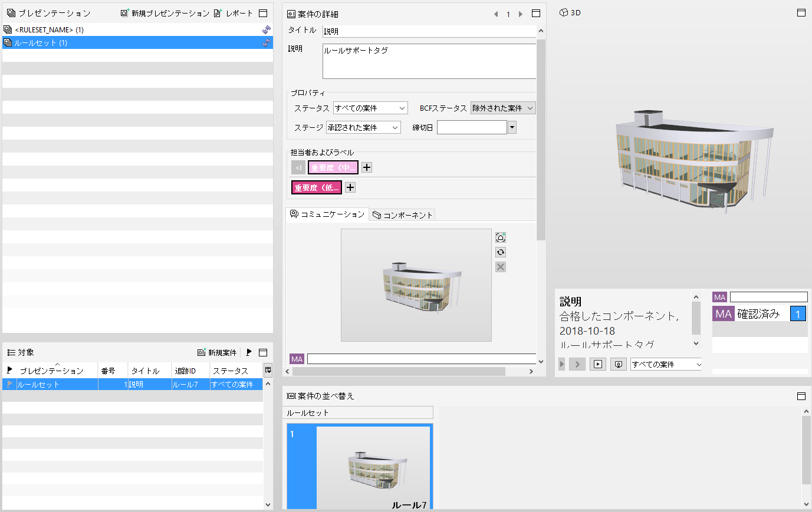Click the pink 重要度（低 label tag
The height and width of the screenshot is (512, 812).
tap(317, 187)
